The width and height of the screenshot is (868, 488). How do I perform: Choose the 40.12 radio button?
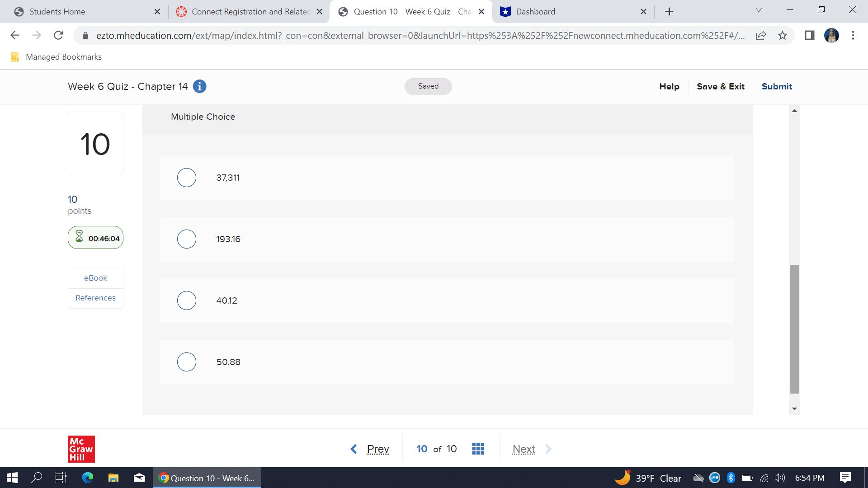coord(187,300)
